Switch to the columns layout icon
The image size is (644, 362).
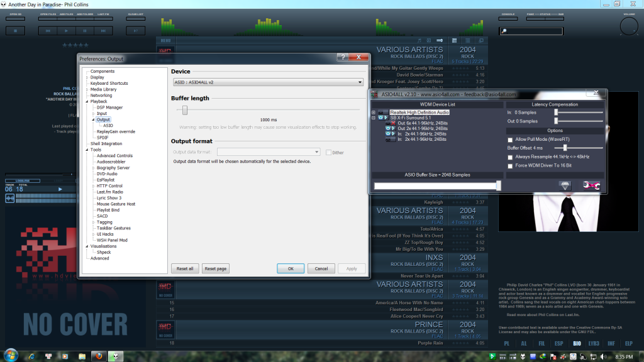[454, 41]
